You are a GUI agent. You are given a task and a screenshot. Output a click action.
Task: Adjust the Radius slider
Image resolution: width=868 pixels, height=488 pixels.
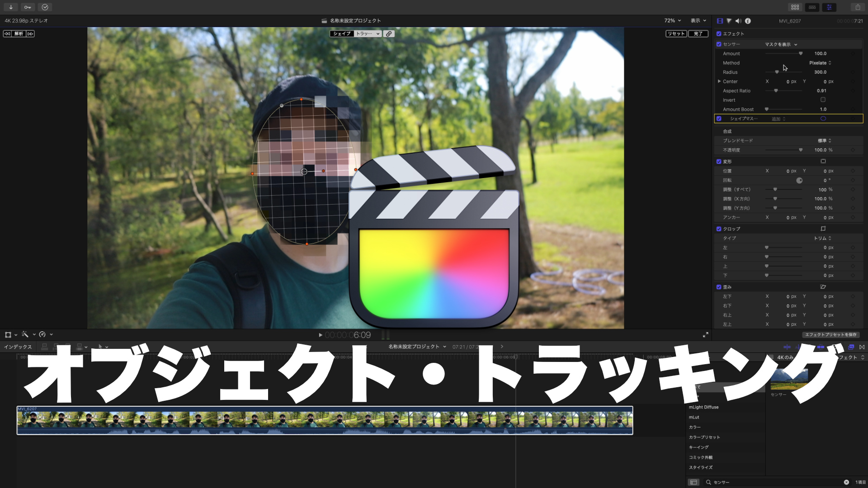(783, 72)
